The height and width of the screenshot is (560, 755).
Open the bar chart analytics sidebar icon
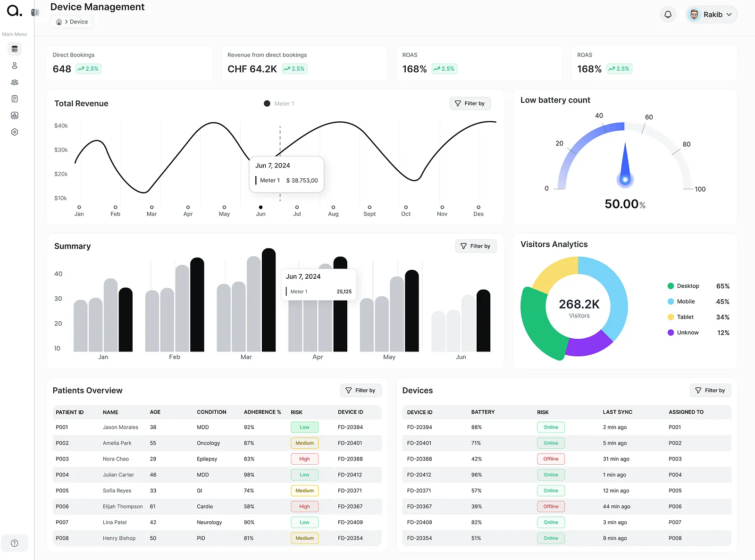click(x=15, y=116)
